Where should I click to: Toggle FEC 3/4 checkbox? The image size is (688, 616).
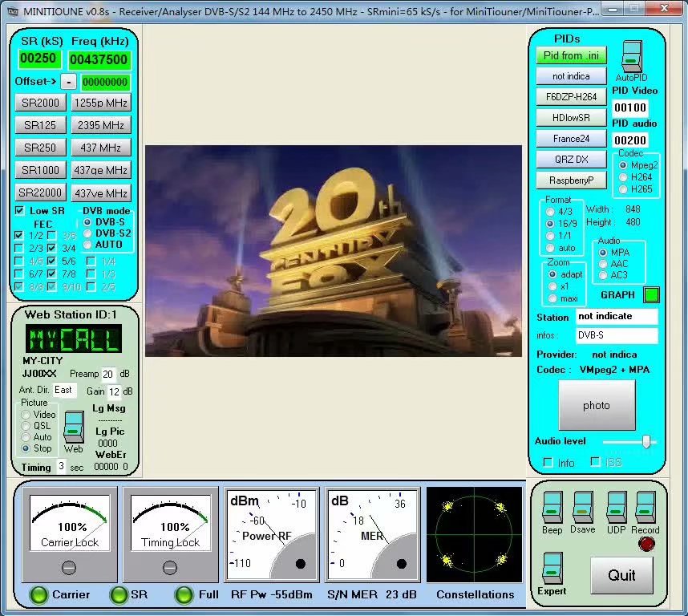point(52,249)
